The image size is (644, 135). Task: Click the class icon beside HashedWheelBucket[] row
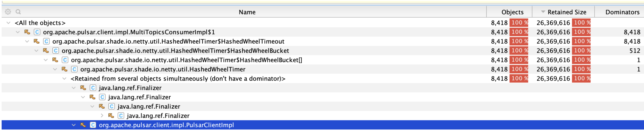click(65, 60)
